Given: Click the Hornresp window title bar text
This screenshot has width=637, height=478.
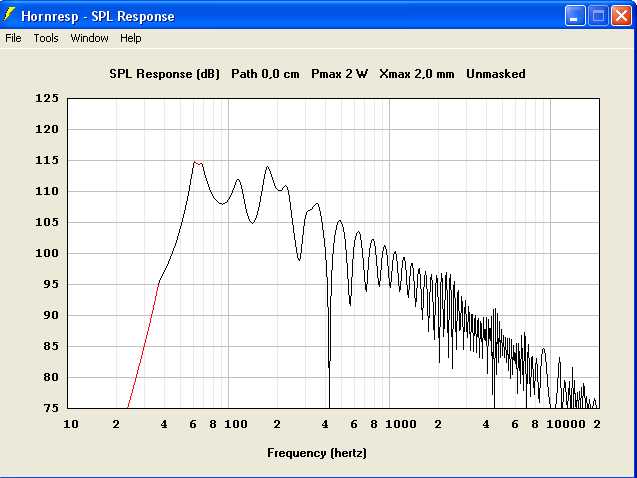Looking at the screenshot, I should coord(98,16).
